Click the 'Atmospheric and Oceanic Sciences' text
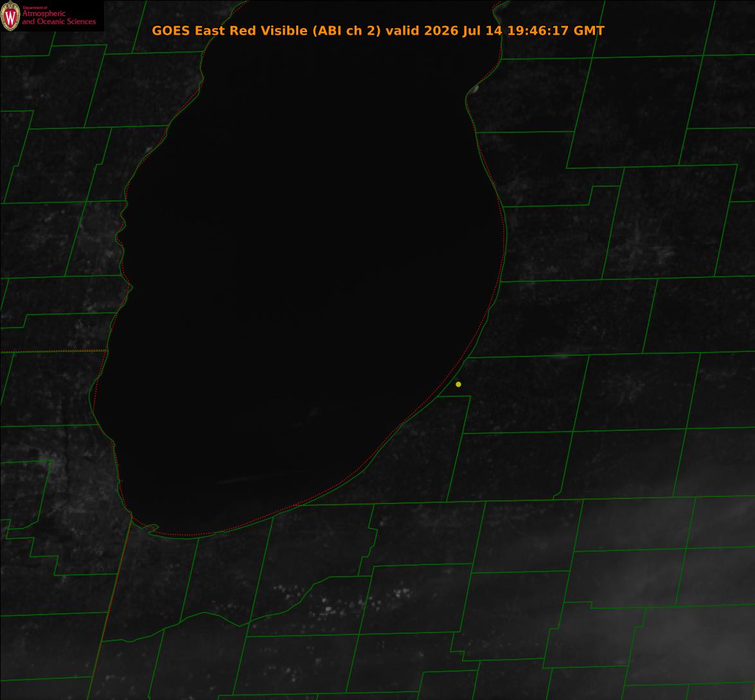The image size is (755, 700). coord(58,17)
